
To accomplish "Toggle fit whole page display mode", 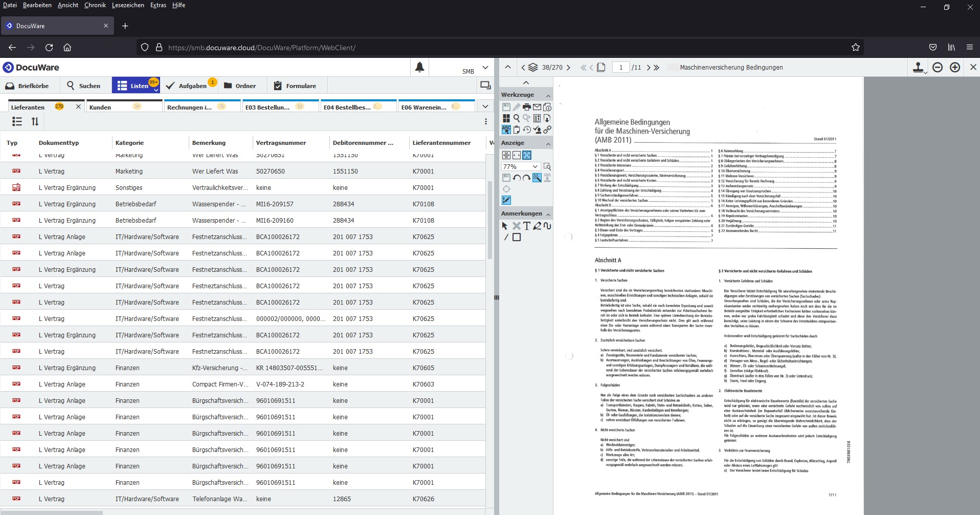I will click(526, 155).
